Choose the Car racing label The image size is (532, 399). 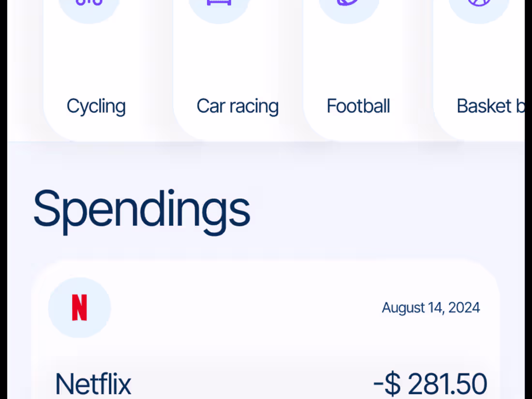pyautogui.click(x=237, y=106)
